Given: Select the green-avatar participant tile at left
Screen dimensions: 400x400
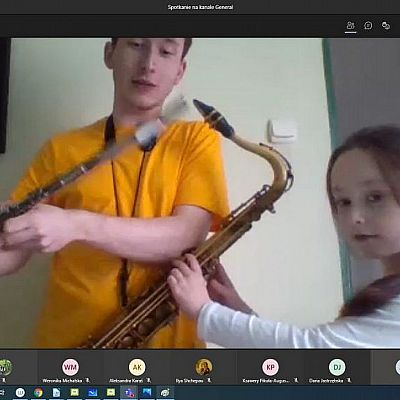Looking at the screenshot, I should [5, 367].
